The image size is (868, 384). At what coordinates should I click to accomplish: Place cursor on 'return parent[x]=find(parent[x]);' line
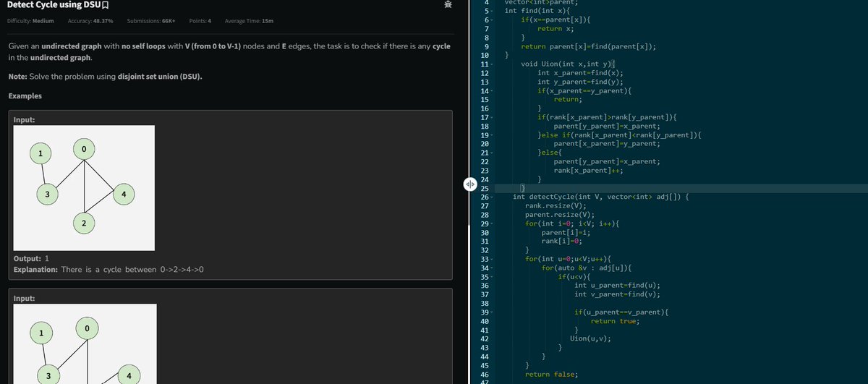(x=588, y=46)
